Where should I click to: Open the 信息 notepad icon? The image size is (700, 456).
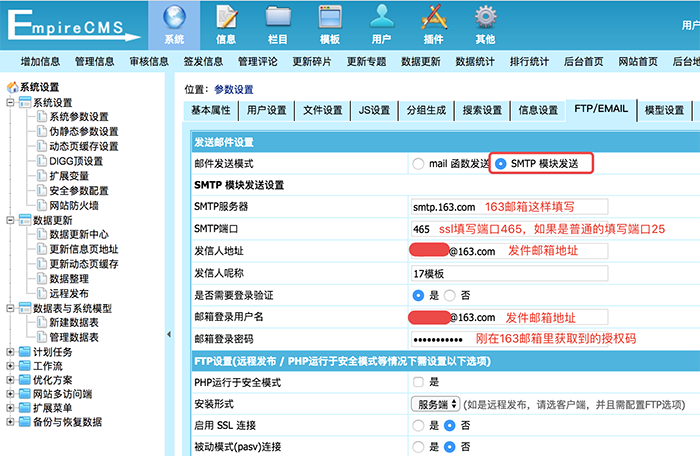tap(226, 17)
